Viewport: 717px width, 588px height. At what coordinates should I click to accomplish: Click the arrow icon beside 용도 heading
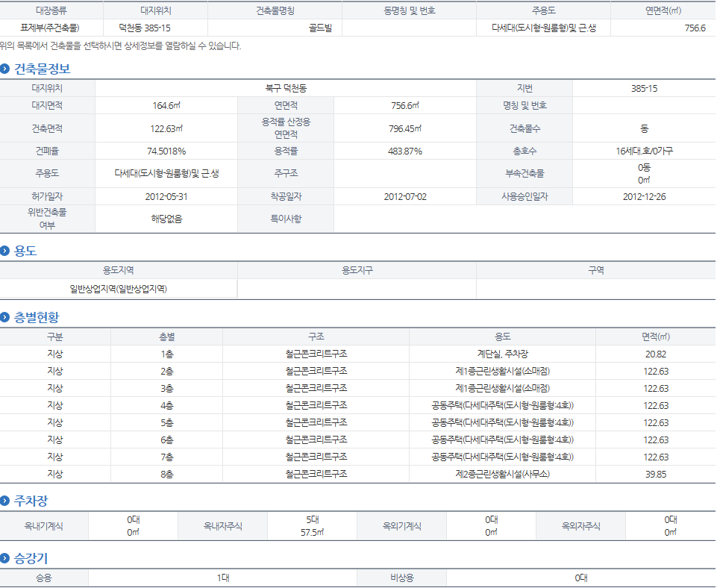point(4,251)
